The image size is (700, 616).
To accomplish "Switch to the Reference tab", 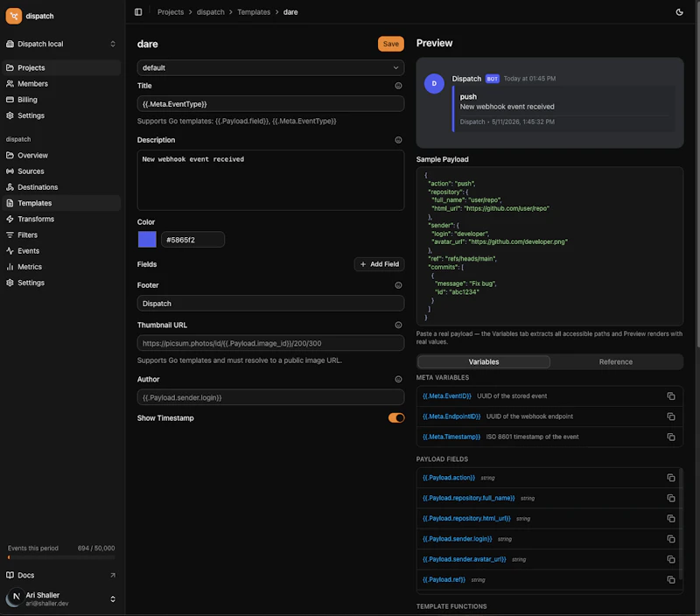I will [616, 362].
